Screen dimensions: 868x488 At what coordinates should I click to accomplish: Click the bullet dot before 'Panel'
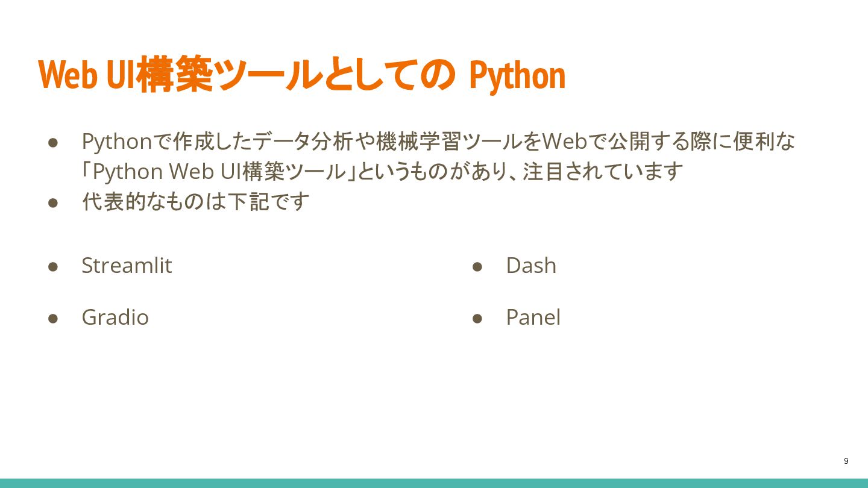[x=477, y=318]
